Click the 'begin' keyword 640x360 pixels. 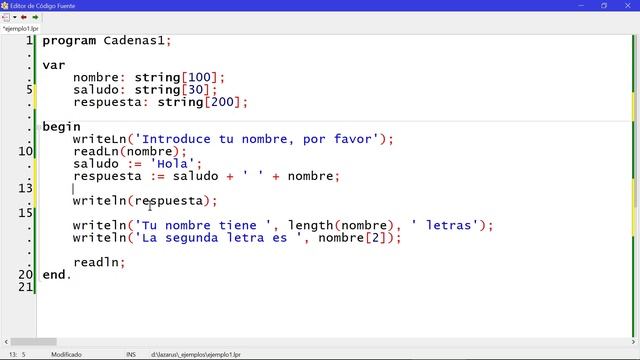click(61, 127)
